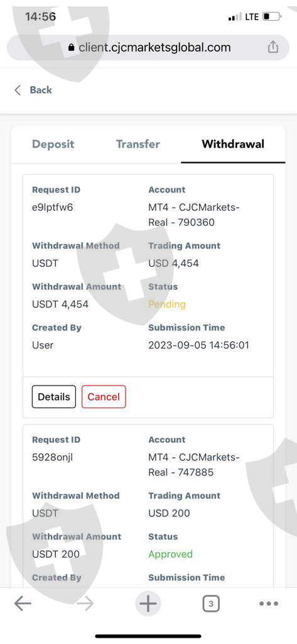Viewport: 297px width, 644px height.
Task: Switch to the Transfer tab
Action: (x=138, y=144)
